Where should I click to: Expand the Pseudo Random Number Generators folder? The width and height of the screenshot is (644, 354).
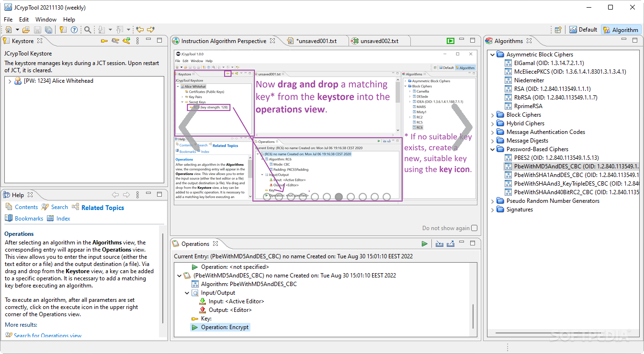(x=493, y=201)
